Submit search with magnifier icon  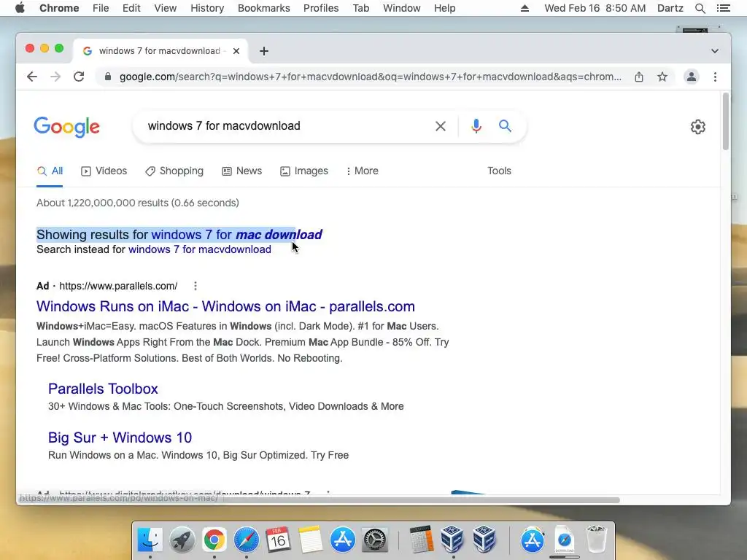coord(505,126)
